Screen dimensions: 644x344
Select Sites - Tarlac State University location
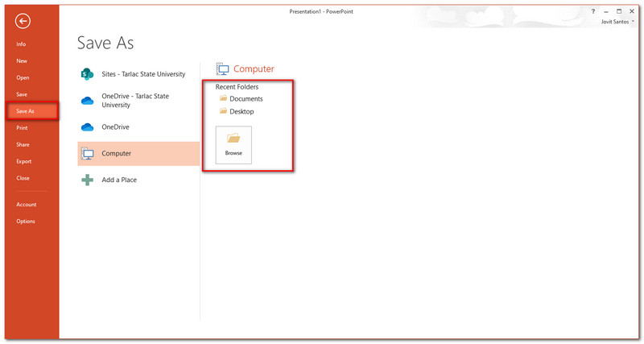(143, 74)
